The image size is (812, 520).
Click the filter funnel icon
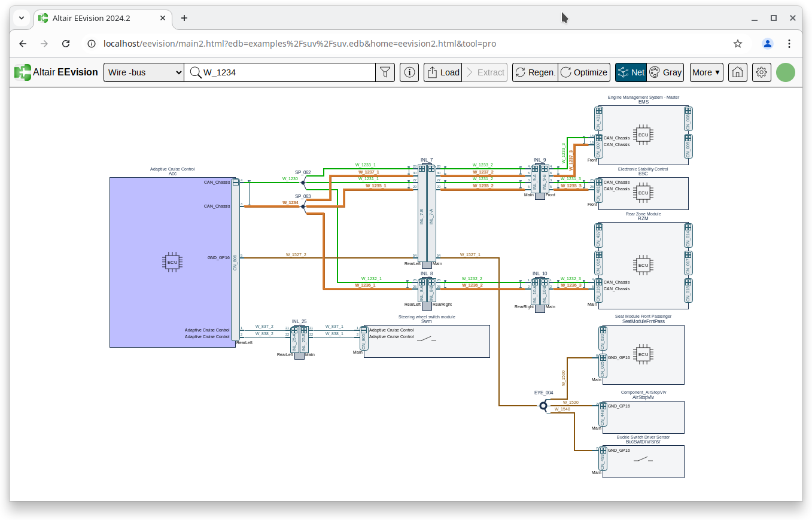[385, 72]
